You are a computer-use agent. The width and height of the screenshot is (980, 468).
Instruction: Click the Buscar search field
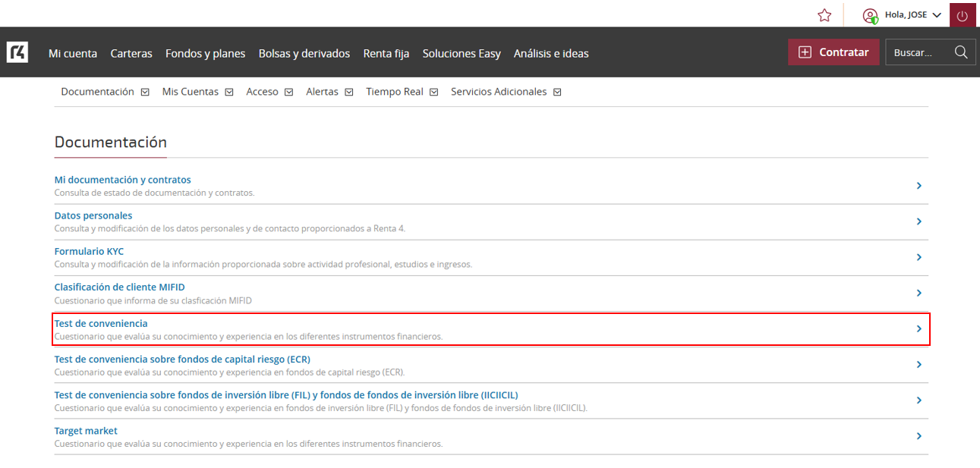click(x=931, y=52)
